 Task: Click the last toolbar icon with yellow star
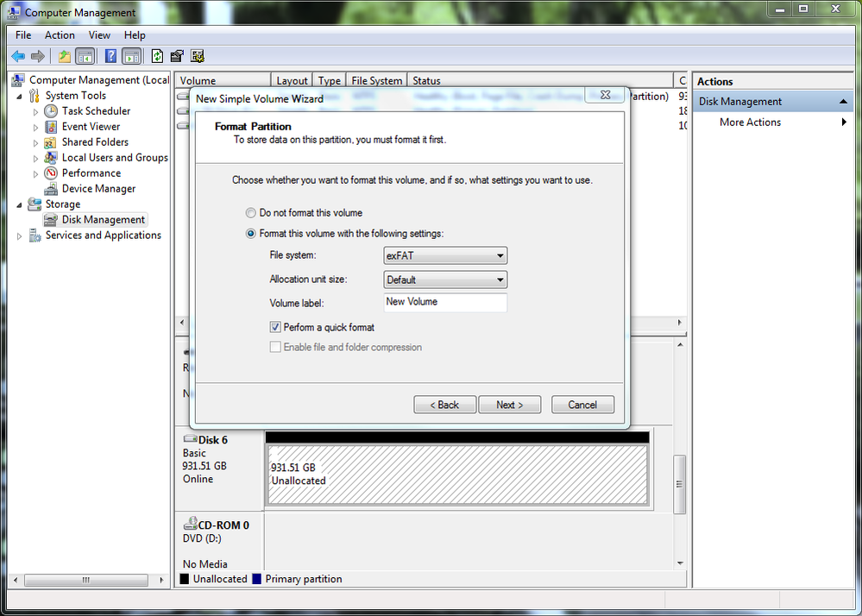pos(198,56)
